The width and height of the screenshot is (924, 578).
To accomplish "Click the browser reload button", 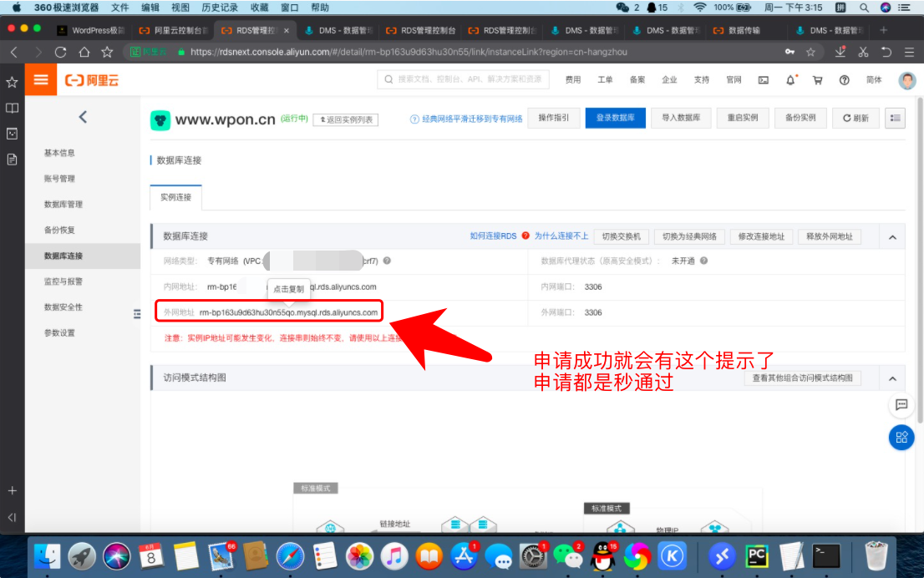I will click(x=61, y=52).
